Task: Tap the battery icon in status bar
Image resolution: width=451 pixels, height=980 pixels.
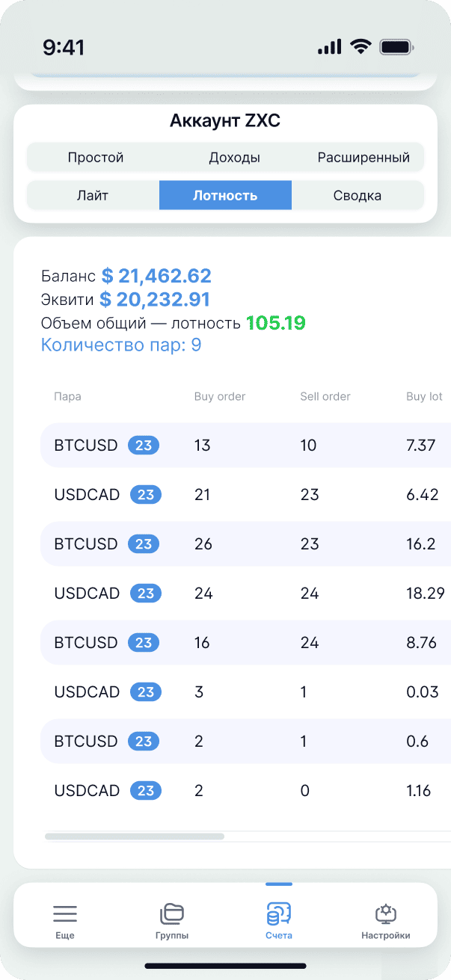Action: 396,47
